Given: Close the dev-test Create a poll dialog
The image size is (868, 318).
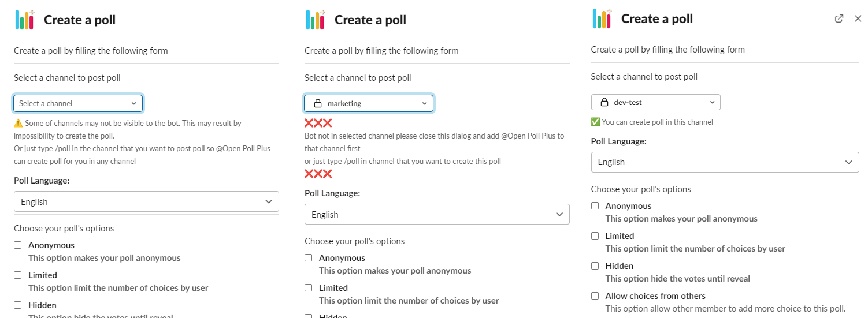Looking at the screenshot, I should (858, 18).
